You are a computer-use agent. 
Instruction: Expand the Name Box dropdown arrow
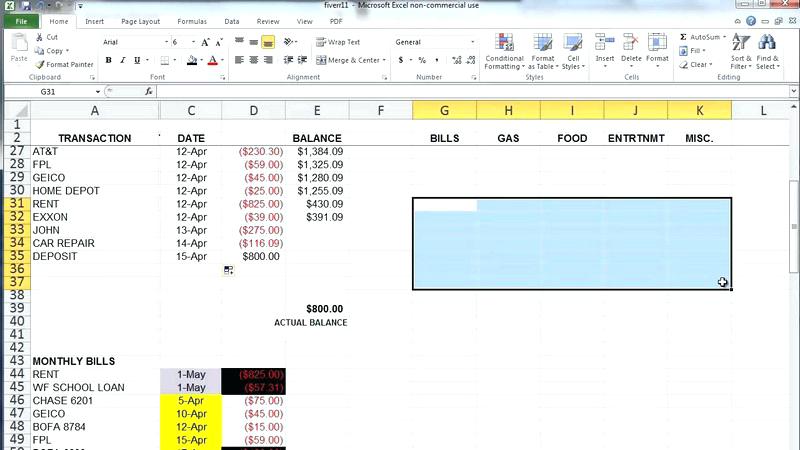tap(96, 91)
